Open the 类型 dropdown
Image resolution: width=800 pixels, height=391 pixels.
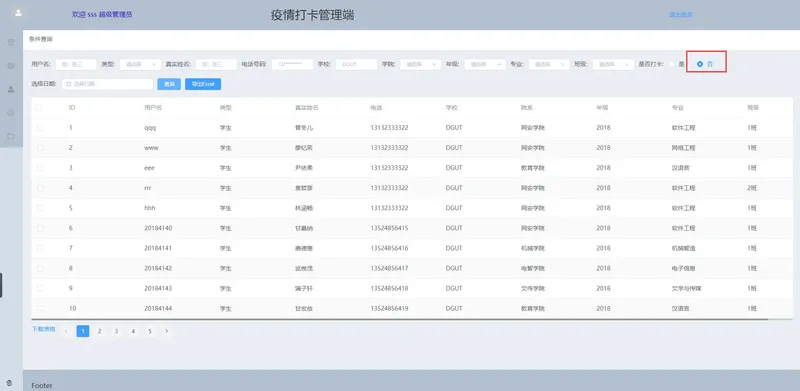[140, 64]
